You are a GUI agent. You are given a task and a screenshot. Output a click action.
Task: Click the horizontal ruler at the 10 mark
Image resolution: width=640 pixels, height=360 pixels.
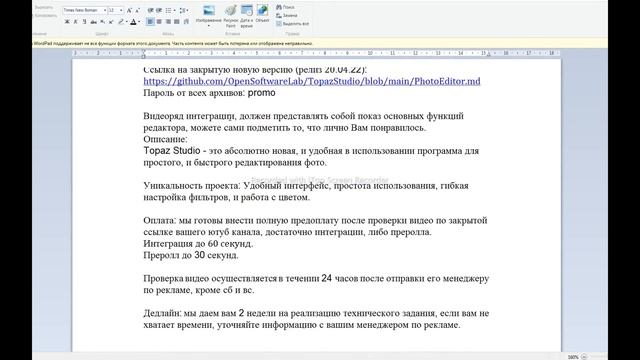coord(370,53)
